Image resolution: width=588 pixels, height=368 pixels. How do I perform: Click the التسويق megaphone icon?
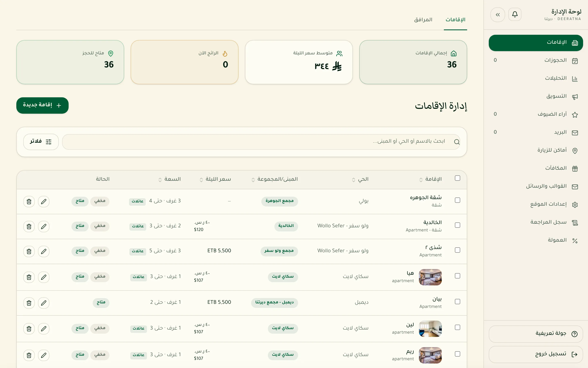575,97
